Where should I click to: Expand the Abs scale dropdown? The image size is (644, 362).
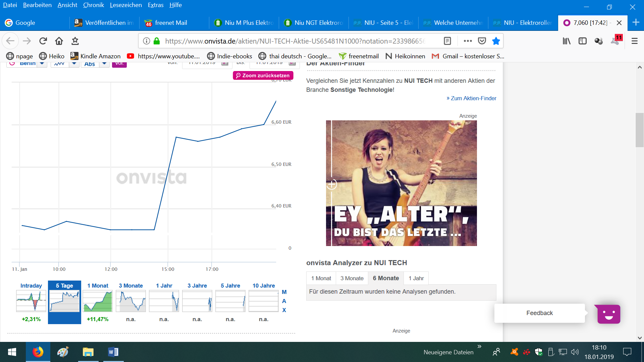tap(104, 64)
